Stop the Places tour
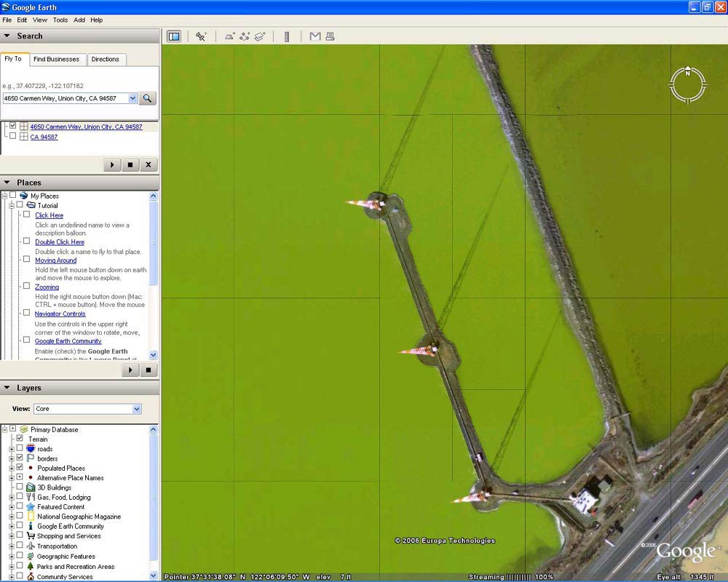The width and height of the screenshot is (728, 582). pos(148,370)
